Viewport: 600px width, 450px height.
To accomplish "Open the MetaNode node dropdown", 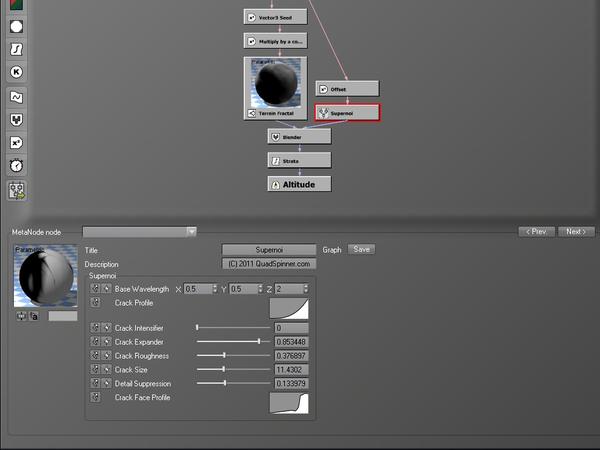I will coord(139,232).
